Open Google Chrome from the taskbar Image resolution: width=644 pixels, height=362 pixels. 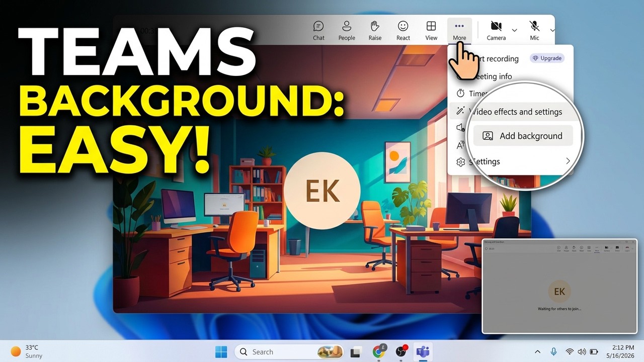[379, 352]
